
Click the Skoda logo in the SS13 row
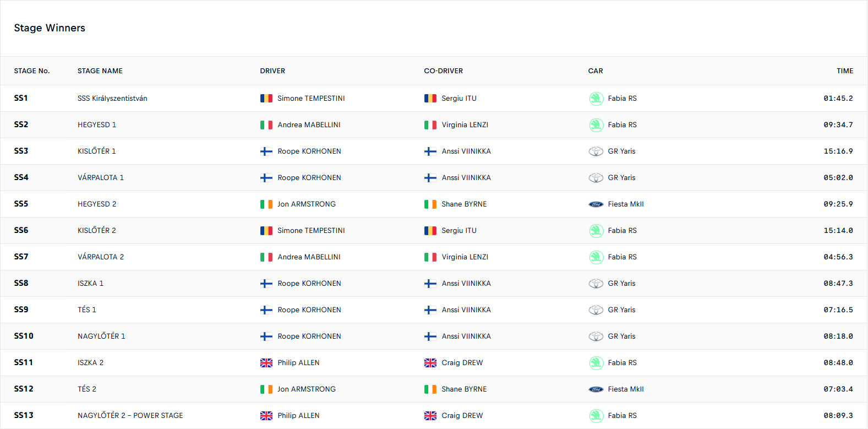click(x=596, y=416)
